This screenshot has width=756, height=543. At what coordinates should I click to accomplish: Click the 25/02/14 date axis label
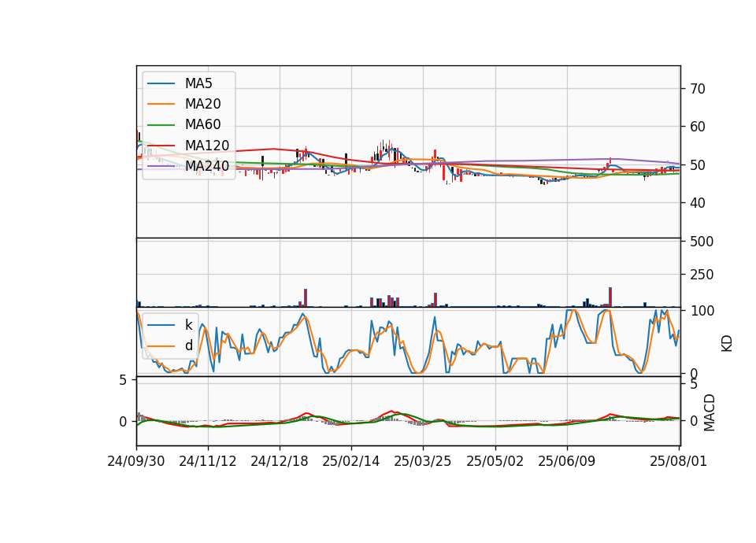pos(351,461)
